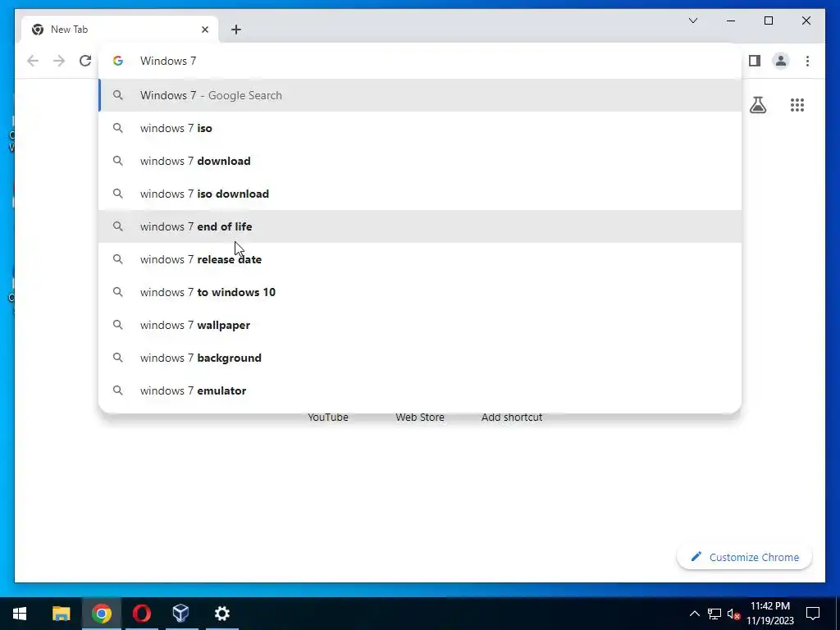Choose windows 7 wallpaper suggestion
840x630 pixels.
click(420, 325)
